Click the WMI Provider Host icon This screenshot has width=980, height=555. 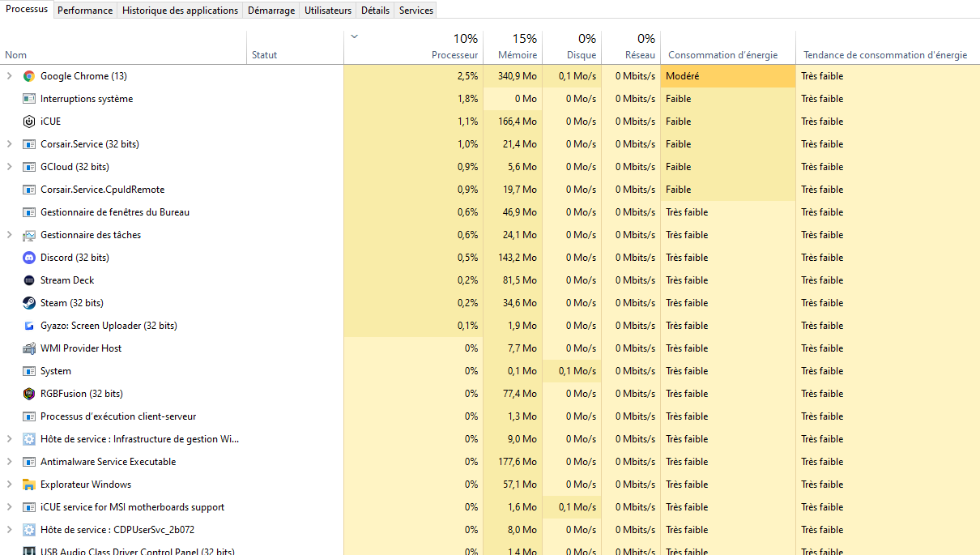click(x=29, y=348)
